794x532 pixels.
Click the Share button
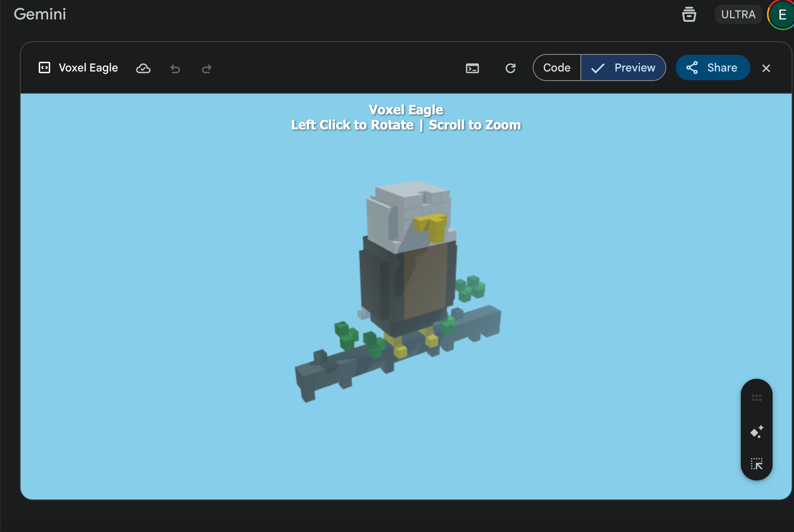[713, 68]
